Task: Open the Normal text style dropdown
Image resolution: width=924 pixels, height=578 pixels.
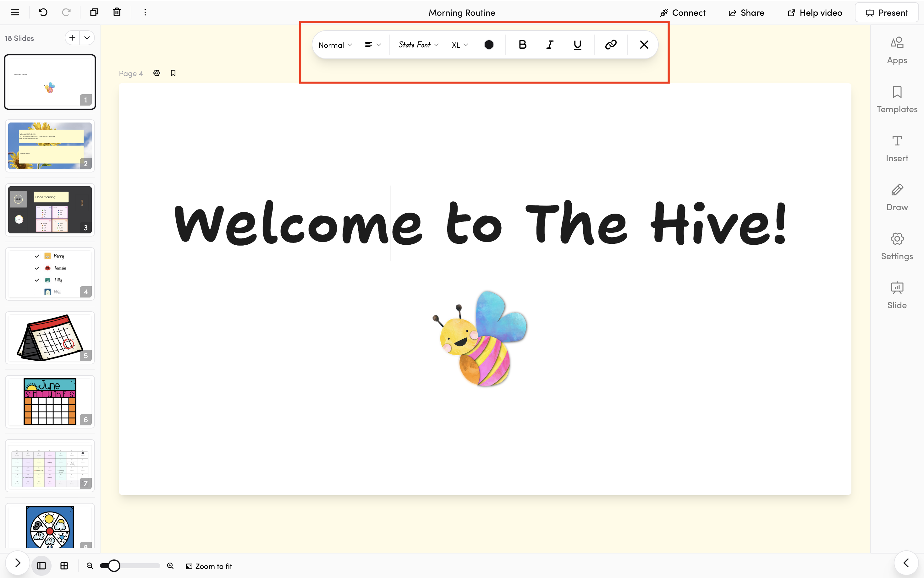Action: 335,45
